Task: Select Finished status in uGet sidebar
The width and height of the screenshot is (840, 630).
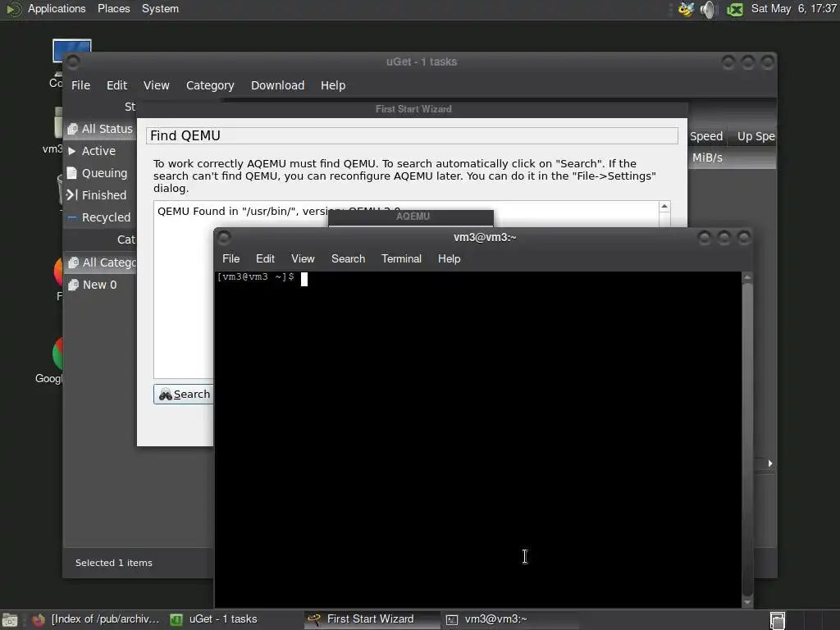Action: click(x=100, y=195)
